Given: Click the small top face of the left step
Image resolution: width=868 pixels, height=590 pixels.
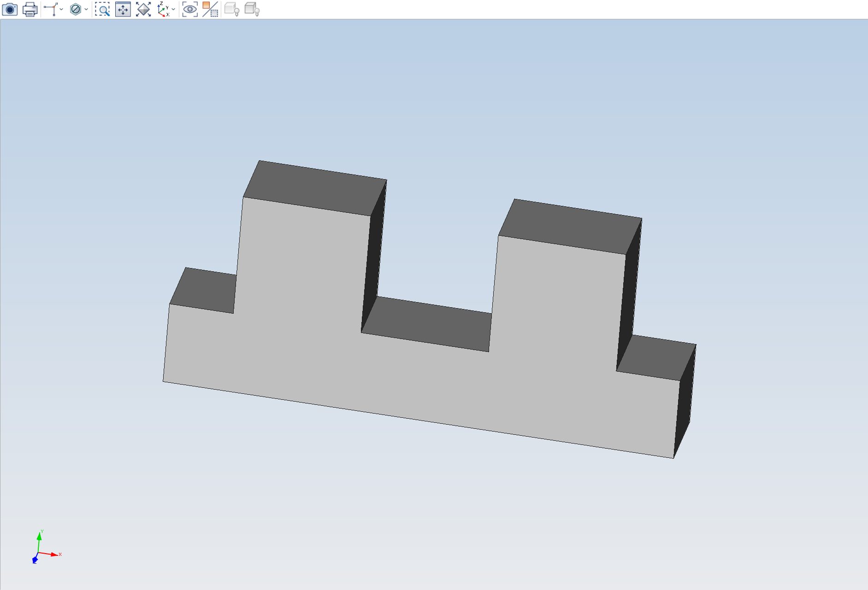Looking at the screenshot, I should 203,290.
